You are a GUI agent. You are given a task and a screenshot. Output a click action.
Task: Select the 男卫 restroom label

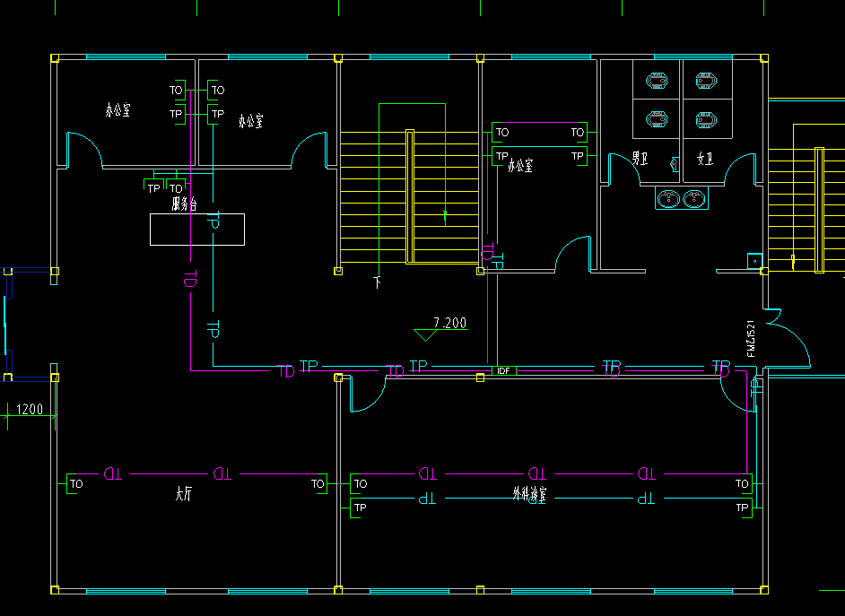[x=640, y=159]
